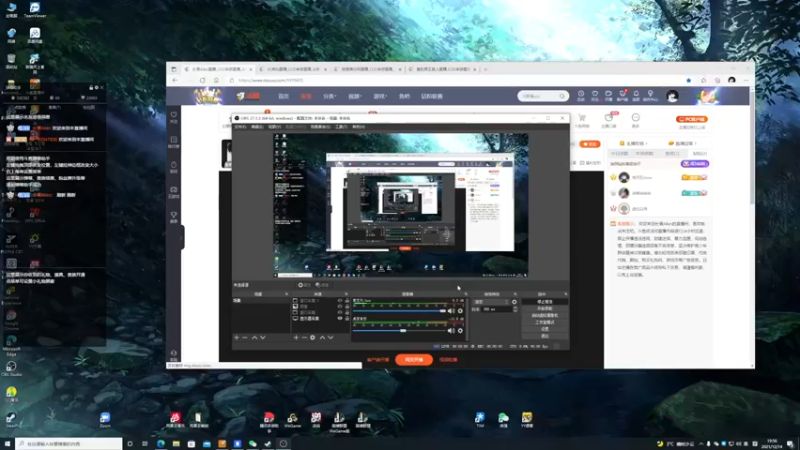Click the Windows taskbar search box
This screenshot has width=800, height=450.
69,444
